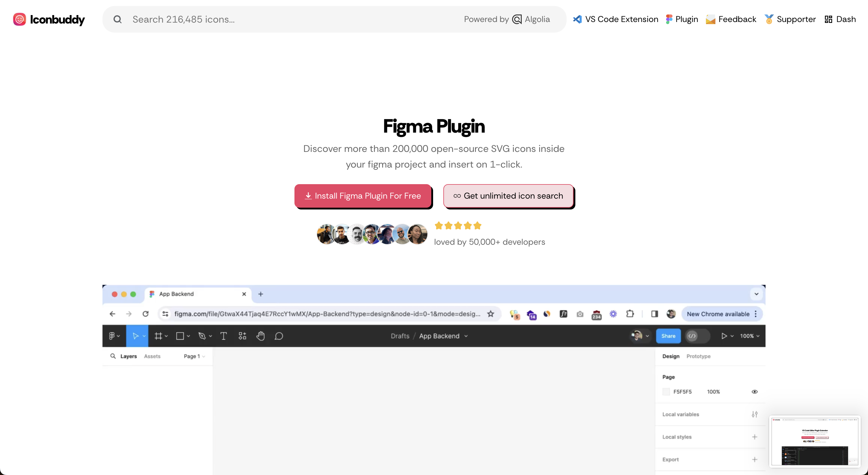Expand the Move tool options chevron
Screen dimensions: 868x475
pyautogui.click(x=144, y=336)
